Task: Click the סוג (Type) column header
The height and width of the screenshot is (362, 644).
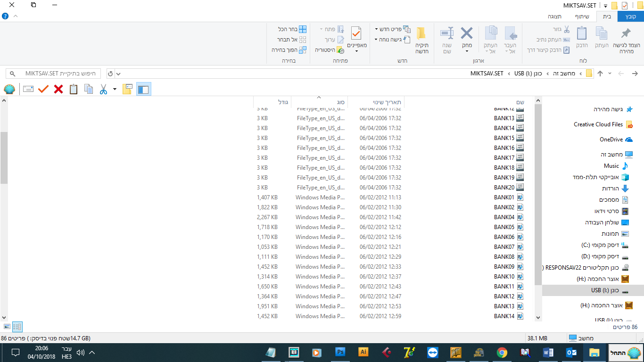Action: click(319, 102)
